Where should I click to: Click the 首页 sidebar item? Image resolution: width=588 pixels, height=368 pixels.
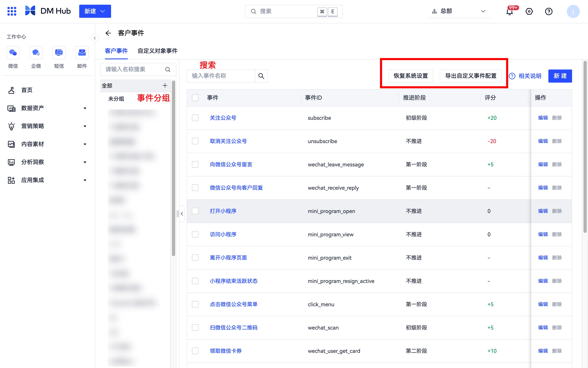point(47,90)
